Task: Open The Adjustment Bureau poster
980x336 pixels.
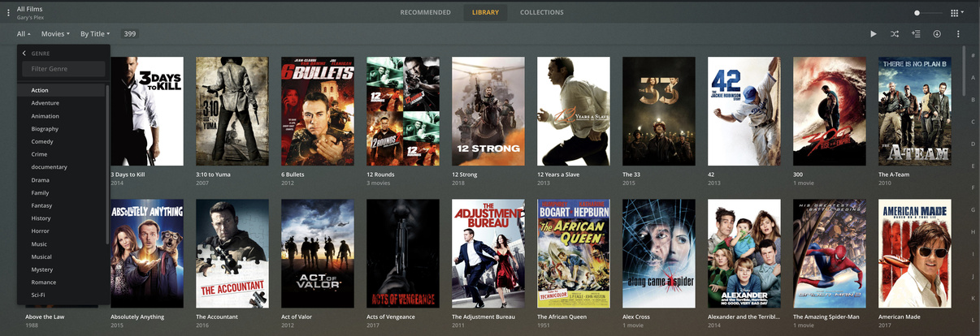Action: (x=488, y=254)
